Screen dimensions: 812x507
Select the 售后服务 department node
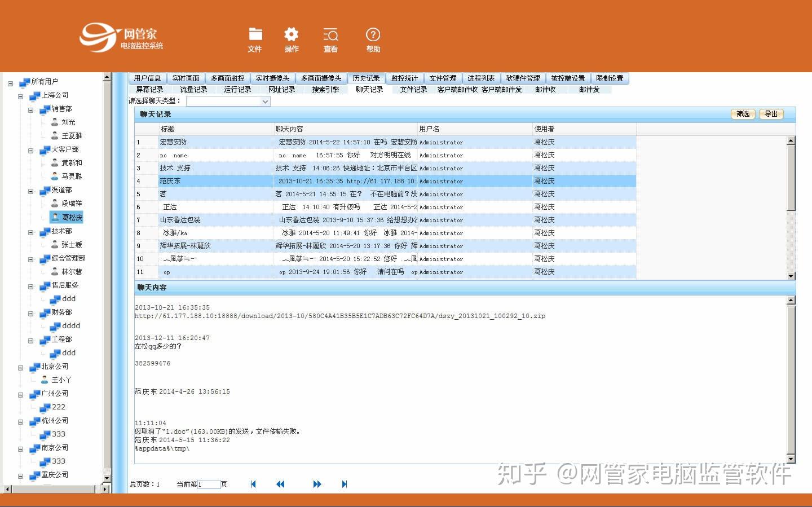(x=59, y=285)
